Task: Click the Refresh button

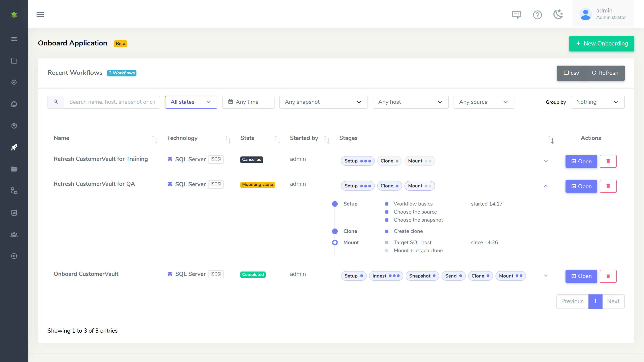Action: coord(605,73)
